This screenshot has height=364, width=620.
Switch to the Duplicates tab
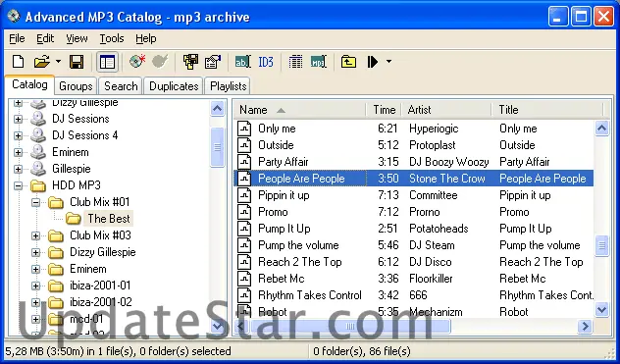174,86
